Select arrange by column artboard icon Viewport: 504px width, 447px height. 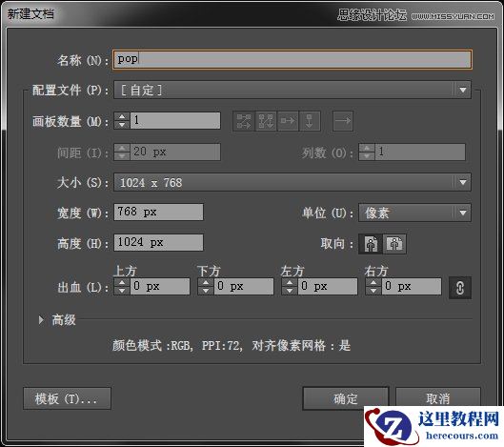tap(310, 121)
